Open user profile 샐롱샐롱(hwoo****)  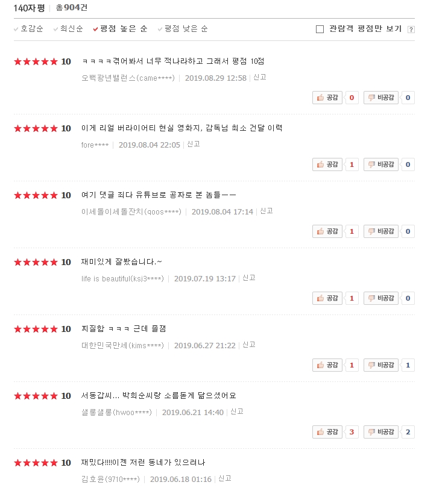[x=116, y=413]
